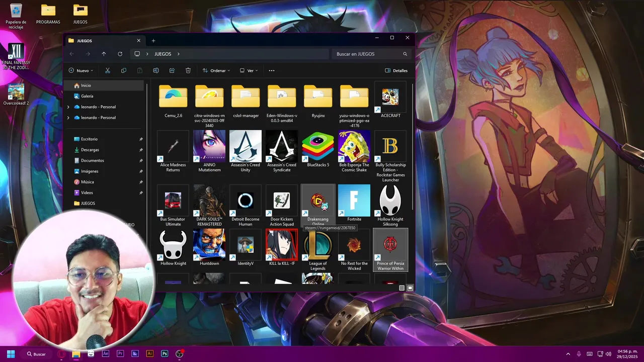
Task: Open the Ordenar sort dropdown
Action: point(216,70)
